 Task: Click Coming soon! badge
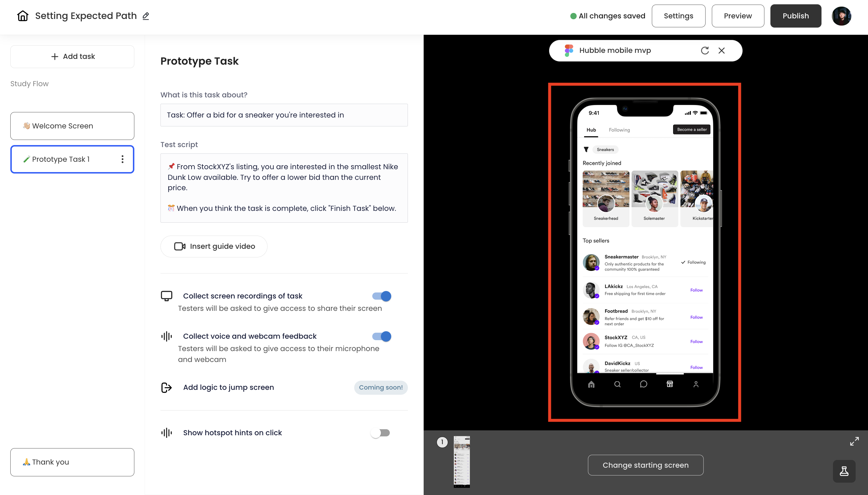381,388
